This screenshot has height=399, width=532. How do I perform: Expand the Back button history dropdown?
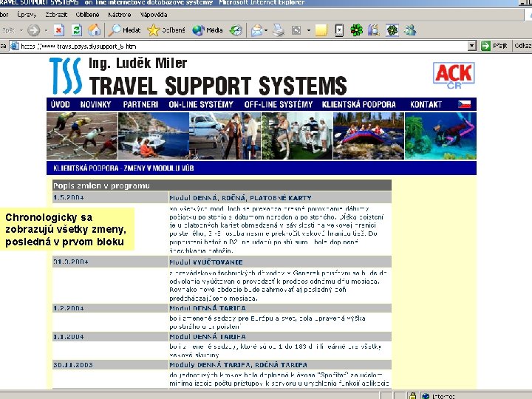coord(21,30)
